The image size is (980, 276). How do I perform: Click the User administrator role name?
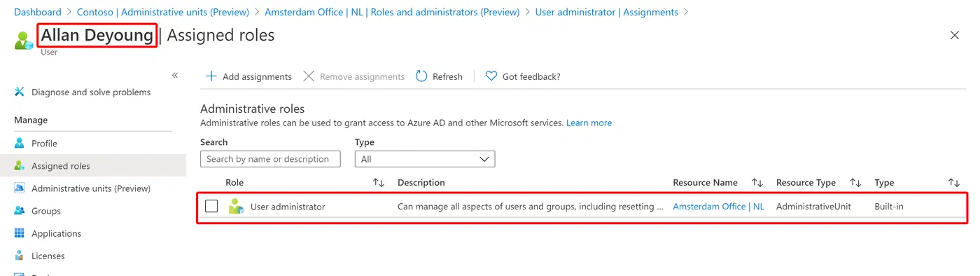[x=288, y=207]
